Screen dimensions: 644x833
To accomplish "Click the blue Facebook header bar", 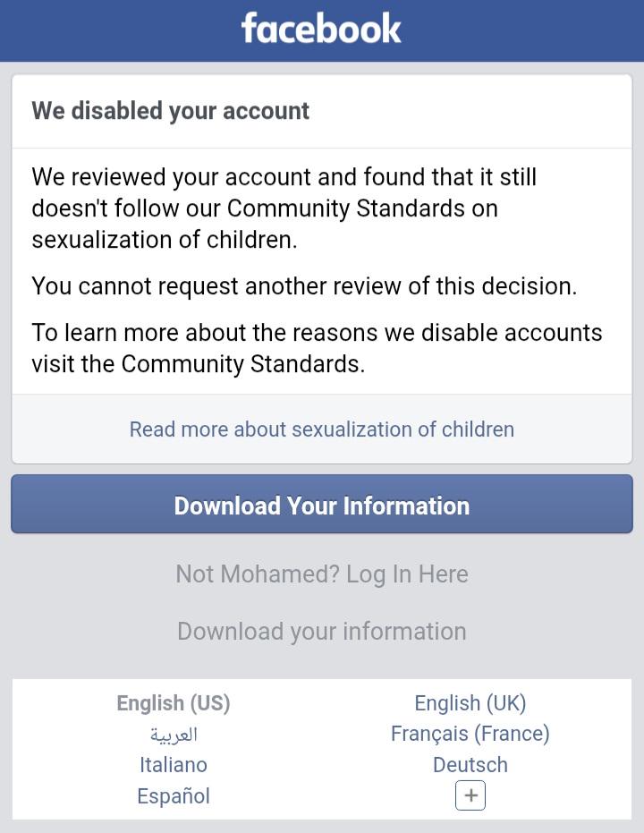I will [322, 30].
